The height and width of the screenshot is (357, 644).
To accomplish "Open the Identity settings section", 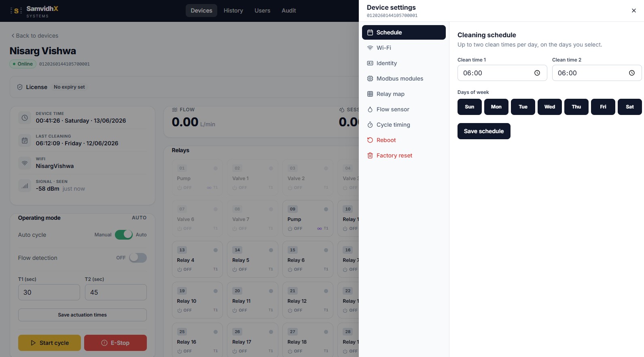I will (x=404, y=63).
